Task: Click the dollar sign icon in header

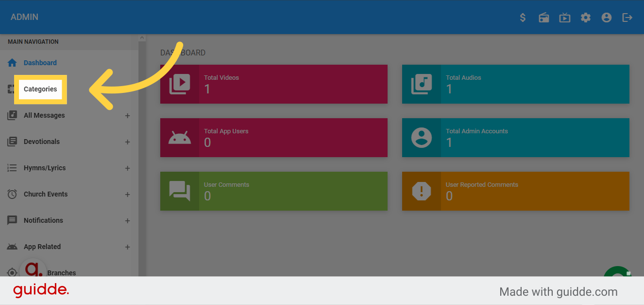Action: tap(523, 17)
